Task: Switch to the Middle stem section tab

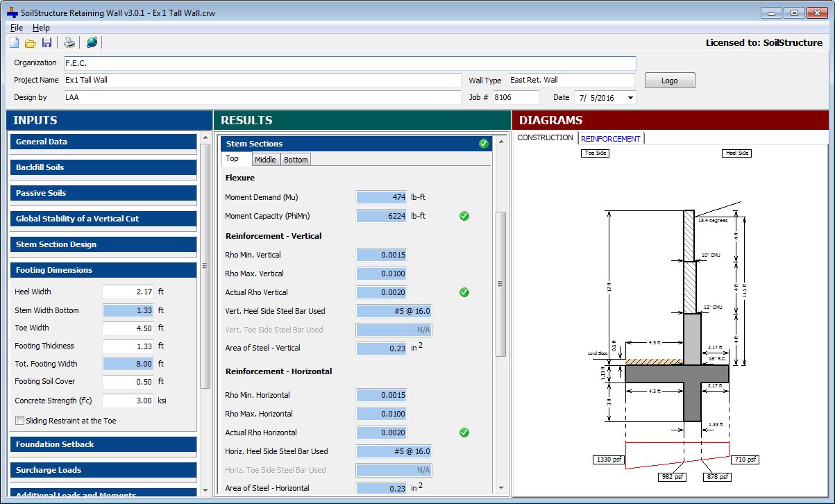Action: tap(265, 159)
